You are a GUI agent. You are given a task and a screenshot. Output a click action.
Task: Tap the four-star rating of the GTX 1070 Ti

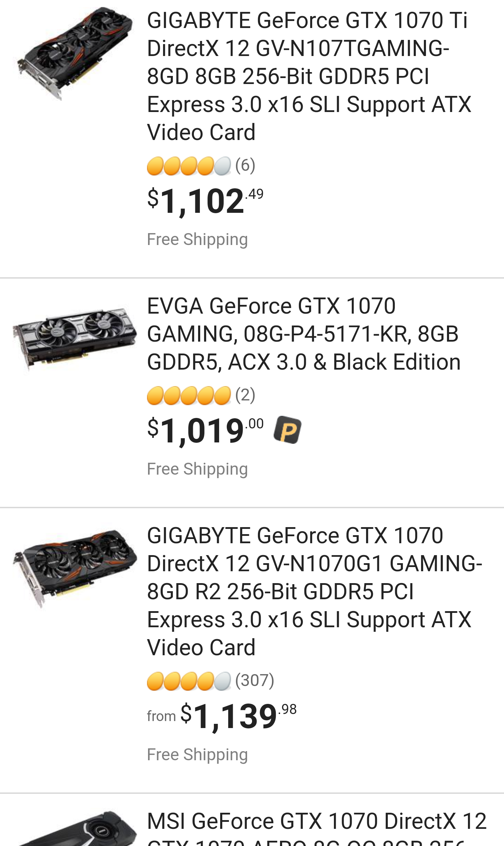click(x=189, y=166)
